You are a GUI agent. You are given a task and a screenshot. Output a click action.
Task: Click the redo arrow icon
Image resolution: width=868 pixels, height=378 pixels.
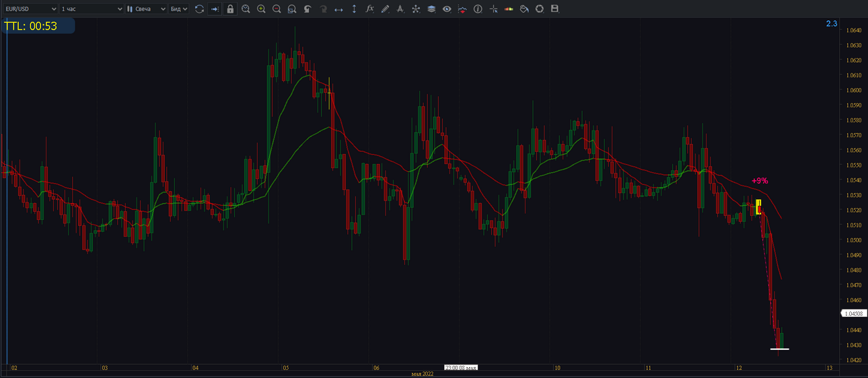click(323, 9)
